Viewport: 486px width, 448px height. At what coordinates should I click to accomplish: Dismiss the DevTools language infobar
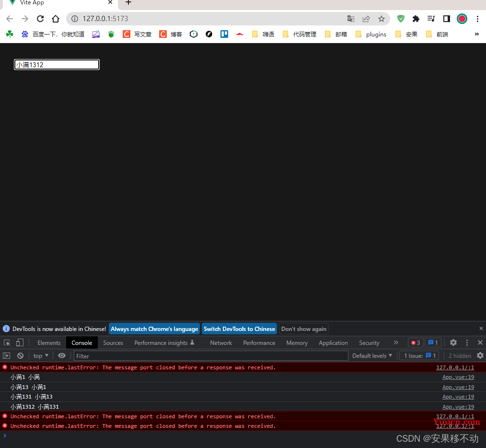pyautogui.click(x=481, y=328)
